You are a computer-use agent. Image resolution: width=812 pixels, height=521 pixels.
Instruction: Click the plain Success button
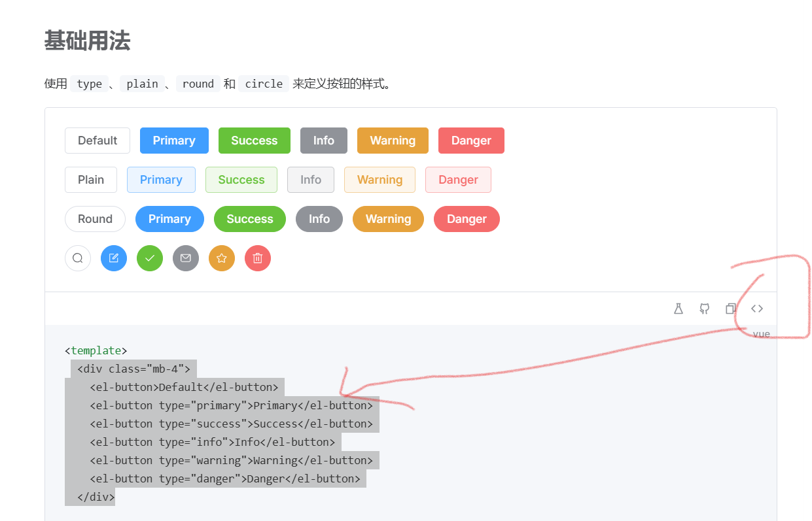click(241, 180)
